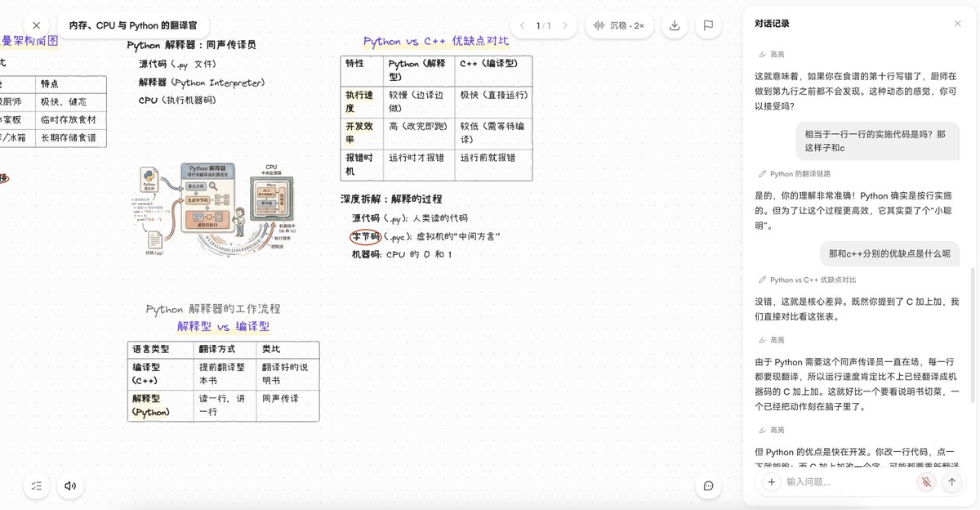Click the chat bubble icon
The height and width of the screenshot is (510, 980).
tap(709, 485)
